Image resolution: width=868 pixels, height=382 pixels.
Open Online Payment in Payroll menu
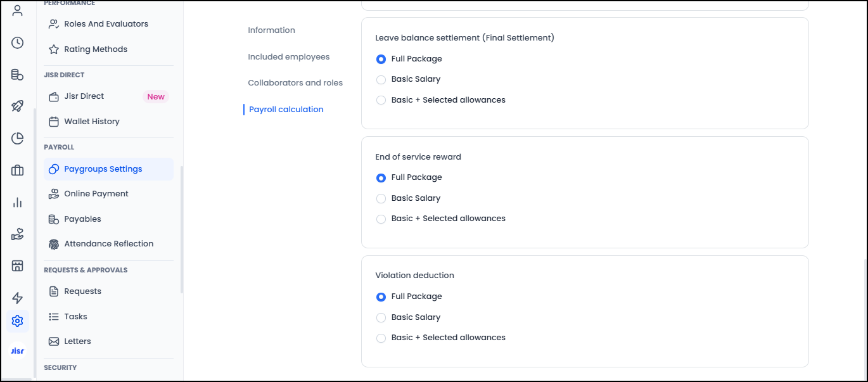pos(96,194)
